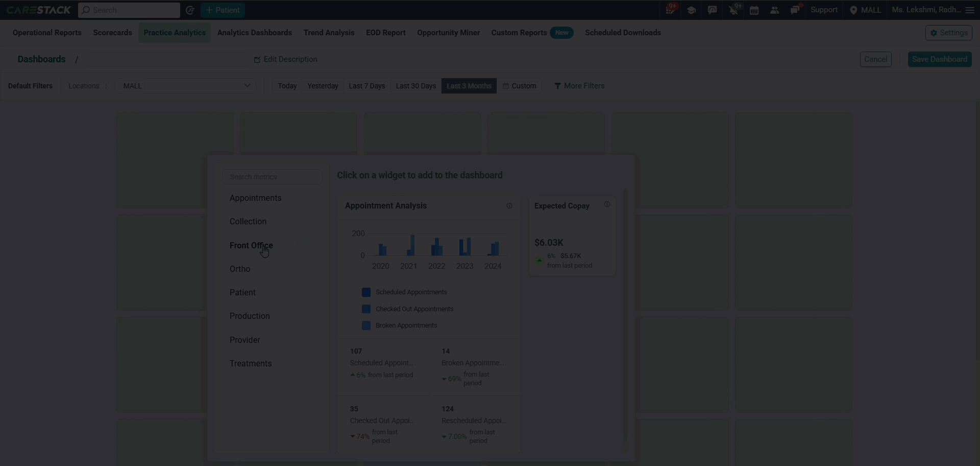Open More Filters
The image size is (980, 466).
579,86
